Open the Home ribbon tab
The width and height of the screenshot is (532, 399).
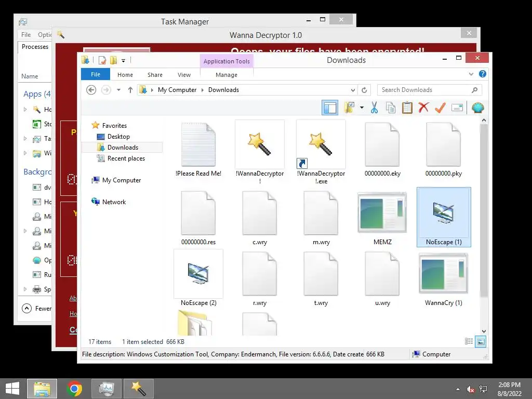click(125, 75)
